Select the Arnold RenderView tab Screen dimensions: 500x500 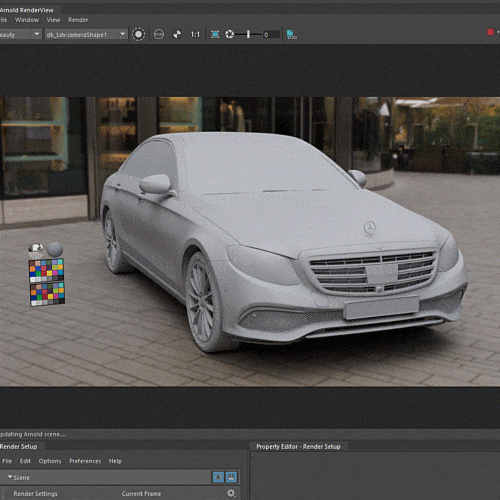[27, 10]
